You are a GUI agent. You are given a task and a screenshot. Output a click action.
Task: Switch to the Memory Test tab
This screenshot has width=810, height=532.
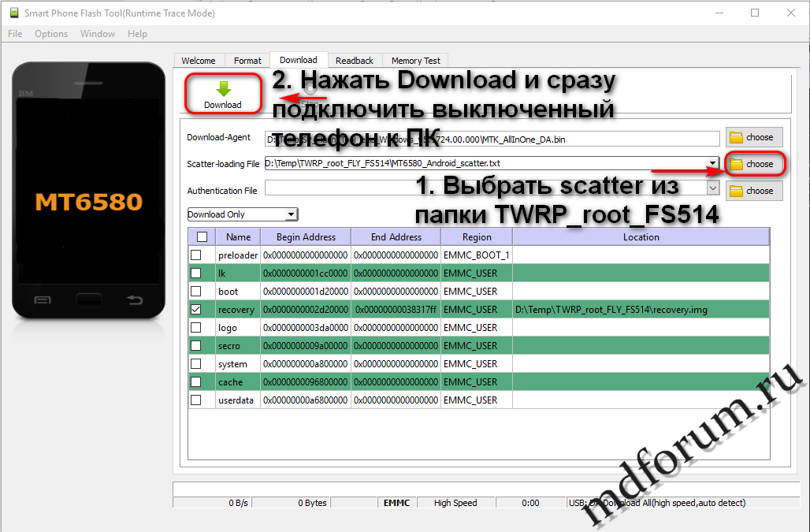(415, 61)
